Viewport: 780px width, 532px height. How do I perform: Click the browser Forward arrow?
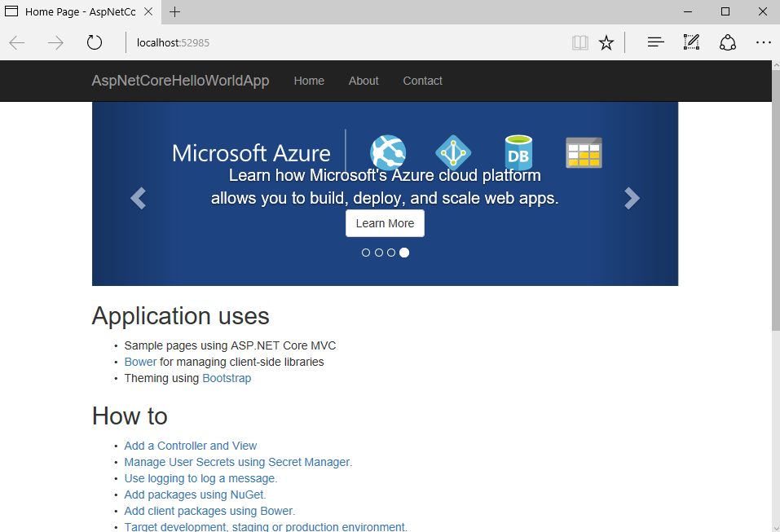coord(55,42)
